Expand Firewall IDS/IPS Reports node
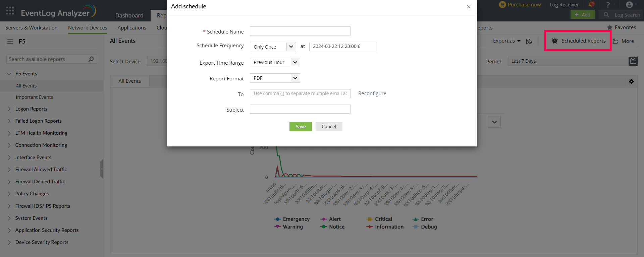Image resolution: width=644 pixels, height=257 pixels. 9,206
